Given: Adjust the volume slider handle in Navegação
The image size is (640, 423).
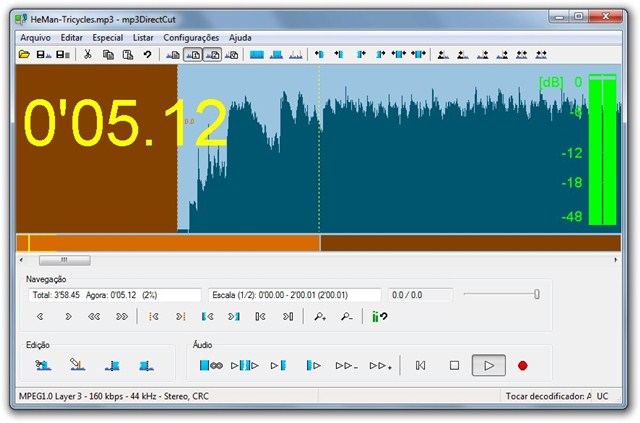Looking at the screenshot, I should pyautogui.click(x=537, y=294).
